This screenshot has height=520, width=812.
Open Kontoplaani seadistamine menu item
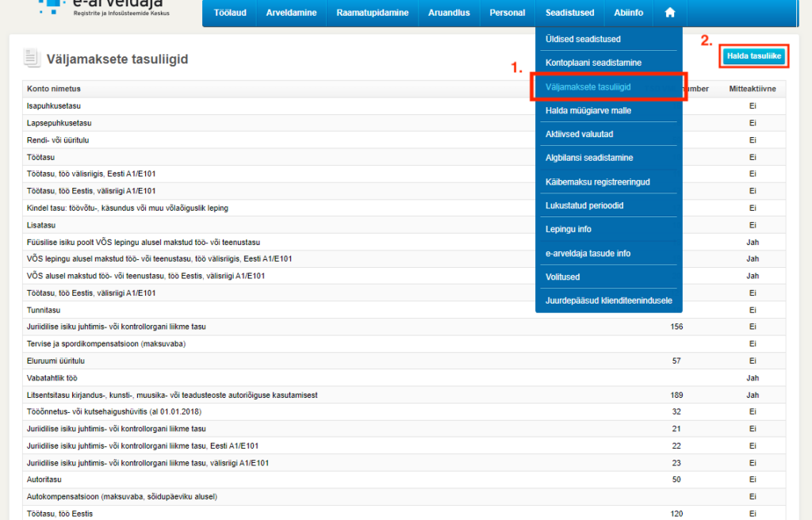coord(593,63)
